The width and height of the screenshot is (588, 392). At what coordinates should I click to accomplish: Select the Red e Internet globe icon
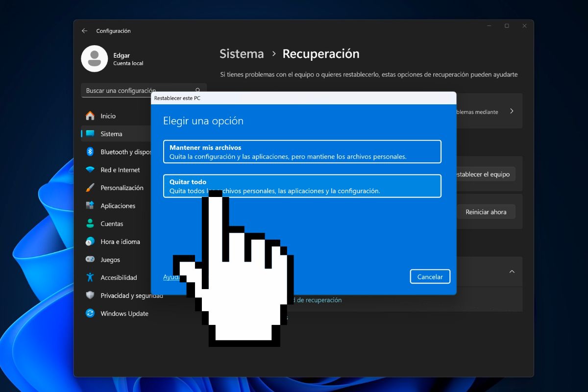(90, 170)
